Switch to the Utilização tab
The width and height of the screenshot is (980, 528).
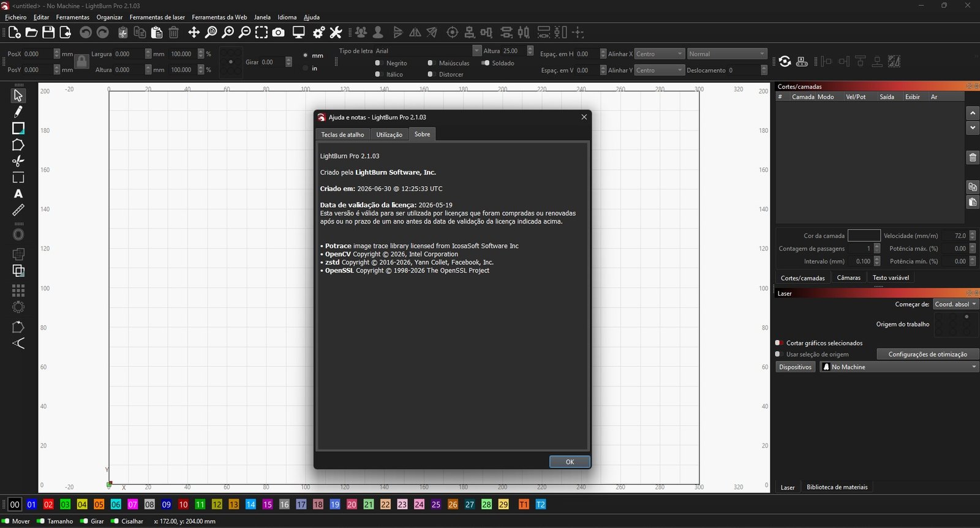click(390, 135)
